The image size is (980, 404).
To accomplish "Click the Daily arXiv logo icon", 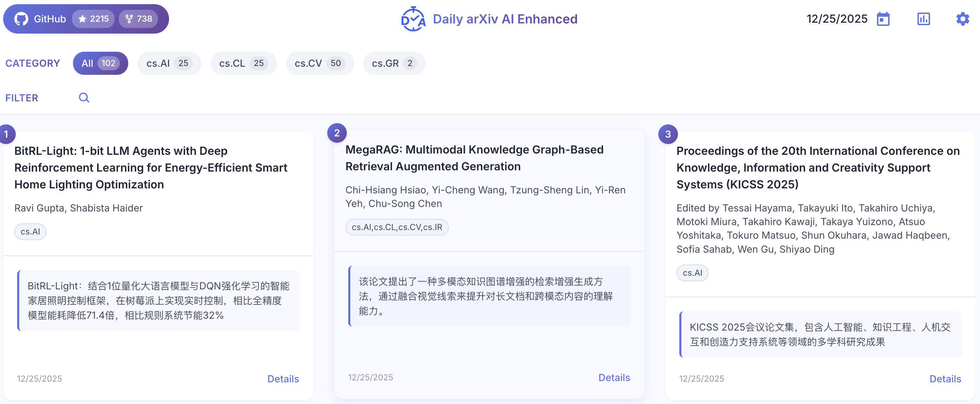I will click(413, 19).
